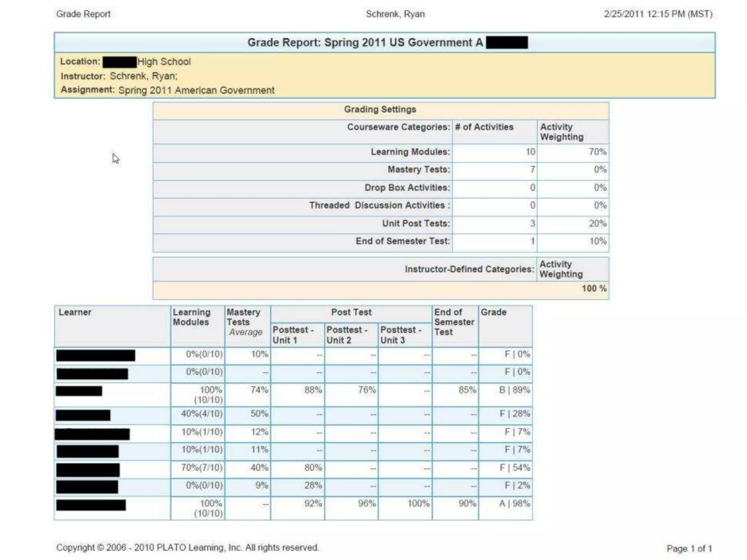The image size is (747, 560).
Task: Click the Grade Report title heading
Action: coord(365,43)
